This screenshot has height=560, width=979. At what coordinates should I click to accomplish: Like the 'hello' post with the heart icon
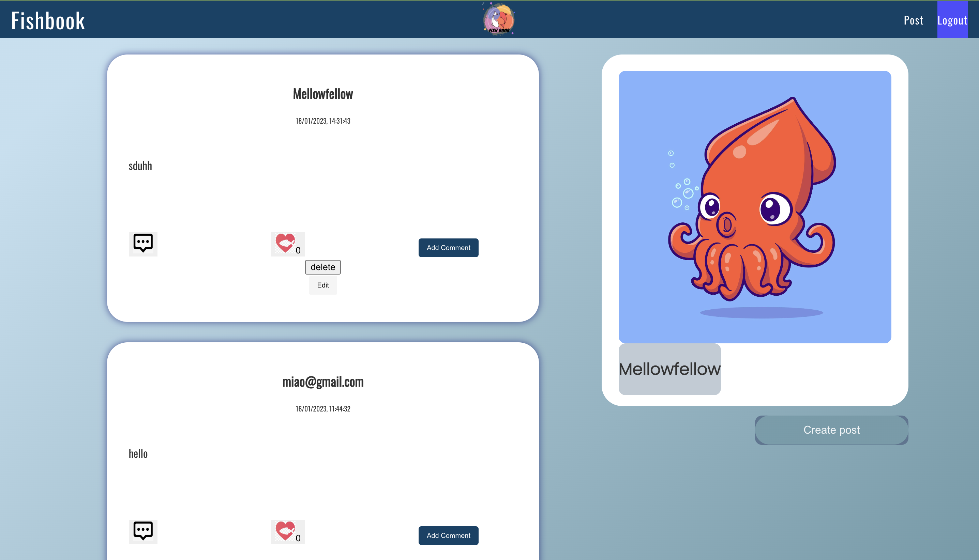point(285,531)
